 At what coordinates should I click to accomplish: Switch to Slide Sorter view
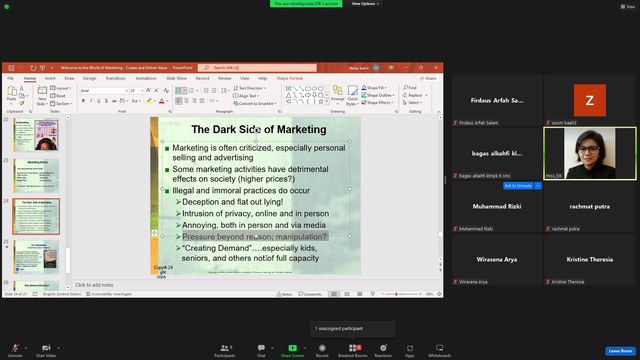pos(347,294)
